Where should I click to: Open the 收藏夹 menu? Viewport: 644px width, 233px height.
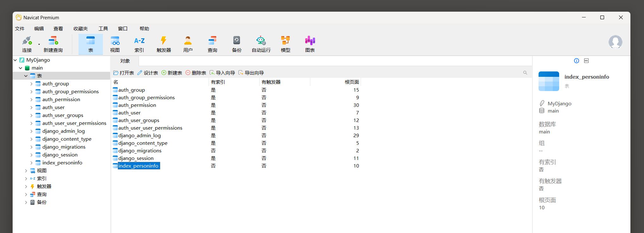point(80,29)
